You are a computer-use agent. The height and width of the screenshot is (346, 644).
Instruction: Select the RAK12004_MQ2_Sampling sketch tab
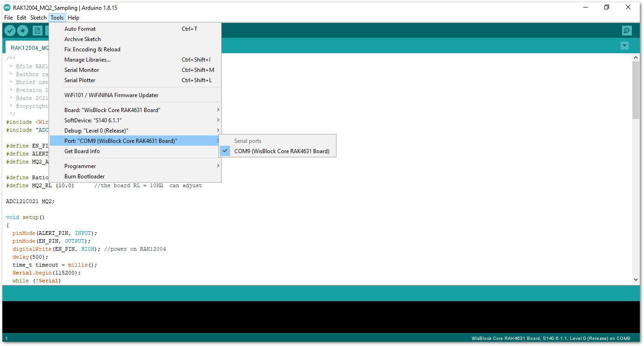point(28,48)
